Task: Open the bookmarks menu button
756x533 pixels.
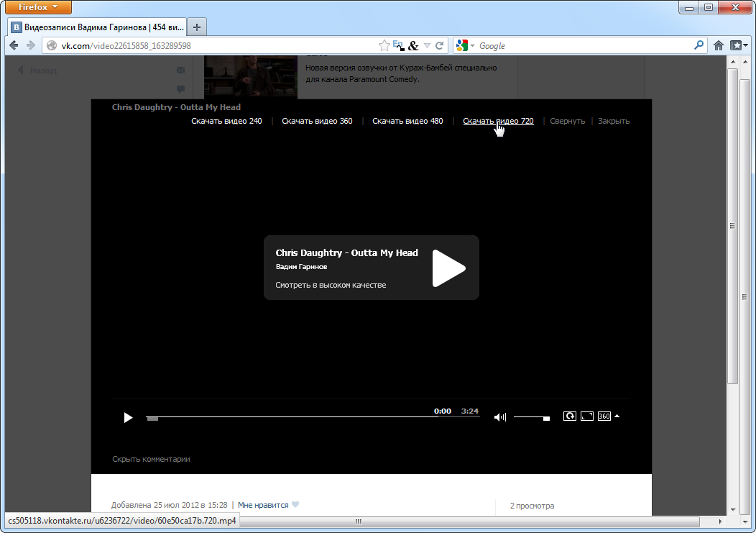Action: tap(739, 45)
